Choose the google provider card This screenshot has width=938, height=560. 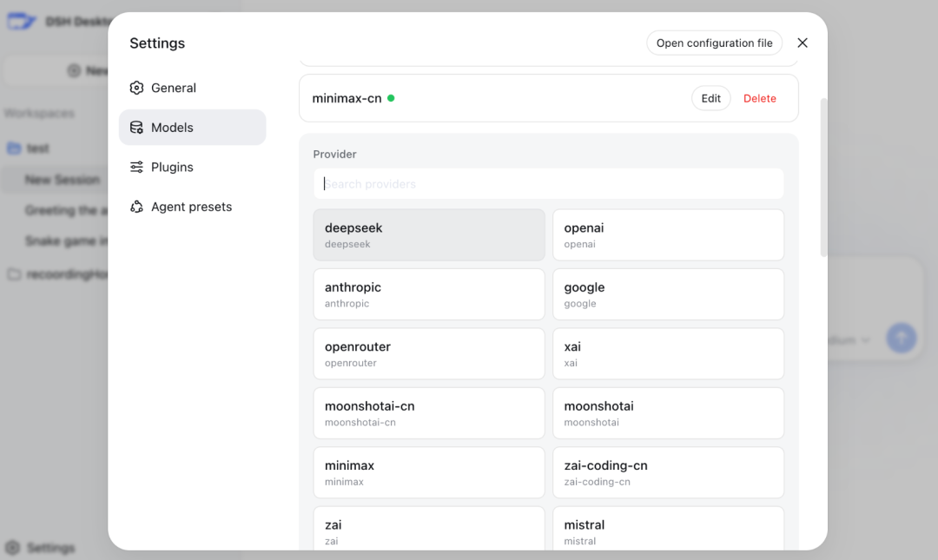point(668,293)
